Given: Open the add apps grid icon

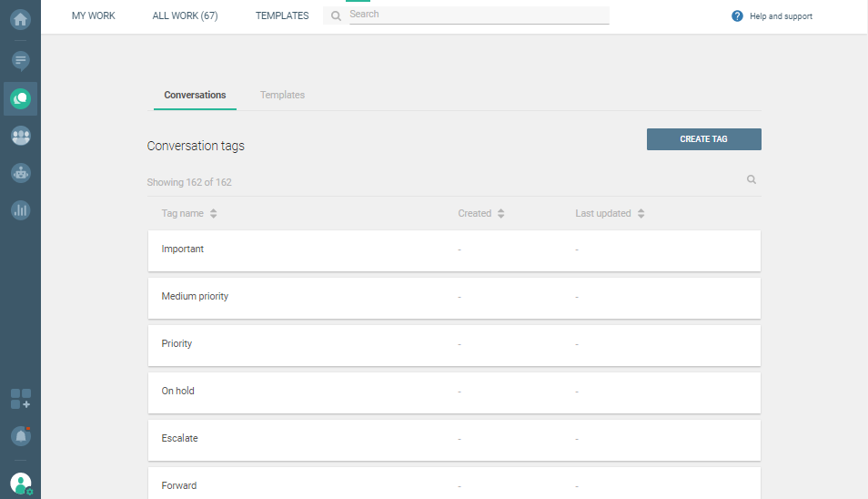Looking at the screenshot, I should pyautogui.click(x=20, y=399).
